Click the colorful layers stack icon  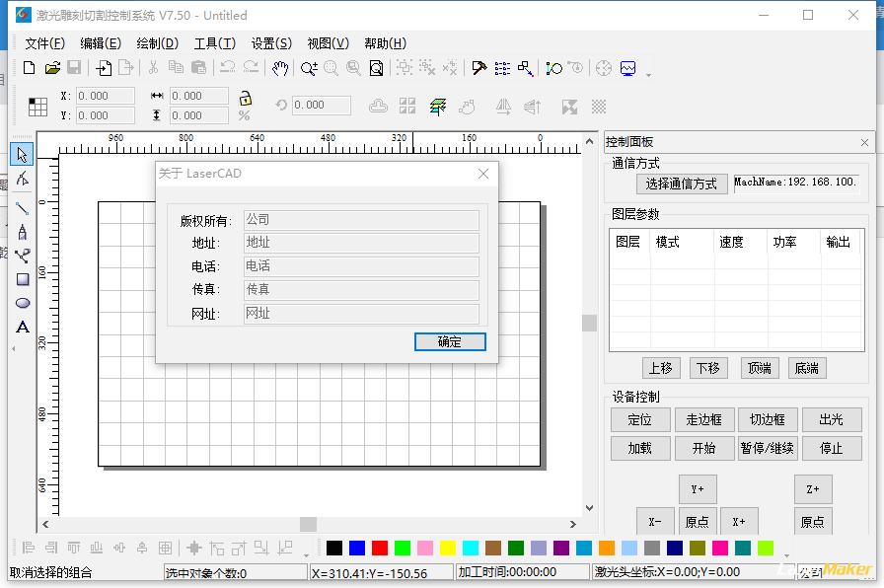437,106
